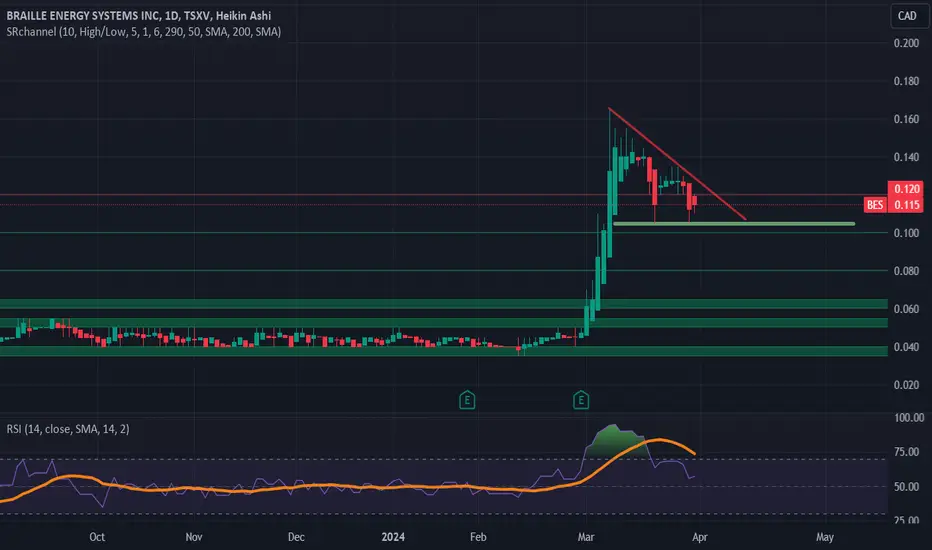Click the 0.040 price axis label
The height and width of the screenshot is (550, 932).
906,347
